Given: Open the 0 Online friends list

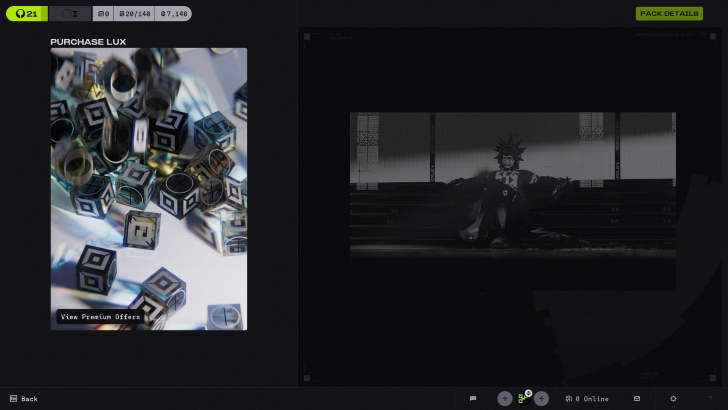Looking at the screenshot, I should (x=587, y=398).
